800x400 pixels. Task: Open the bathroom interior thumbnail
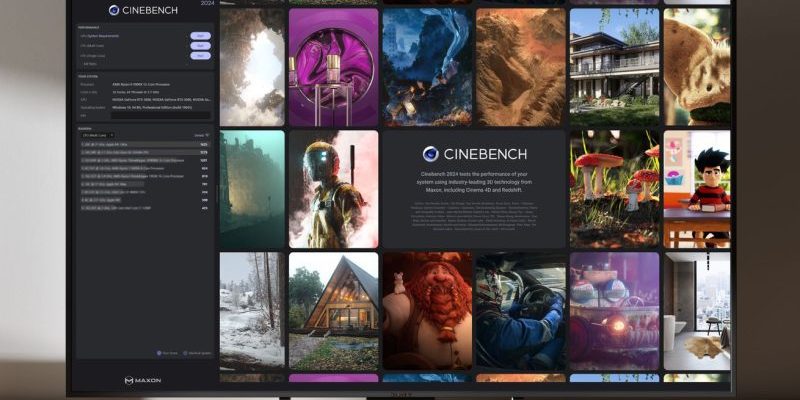pos(697,311)
